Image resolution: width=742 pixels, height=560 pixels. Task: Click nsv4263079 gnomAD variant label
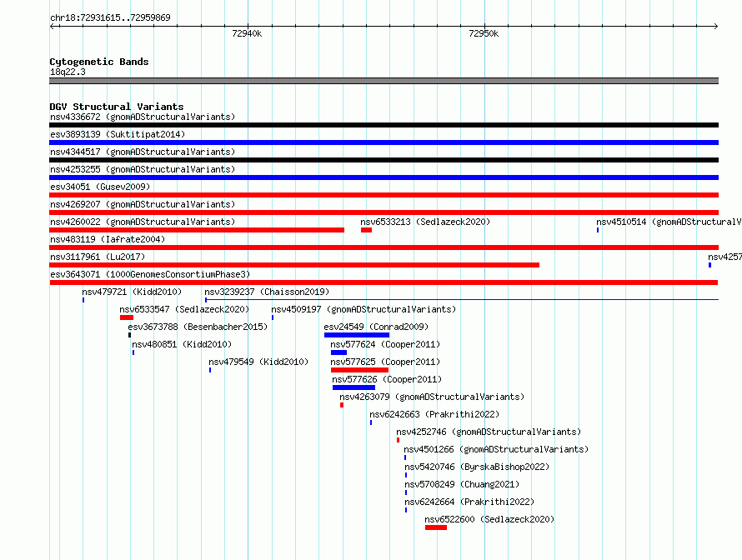[432, 397]
